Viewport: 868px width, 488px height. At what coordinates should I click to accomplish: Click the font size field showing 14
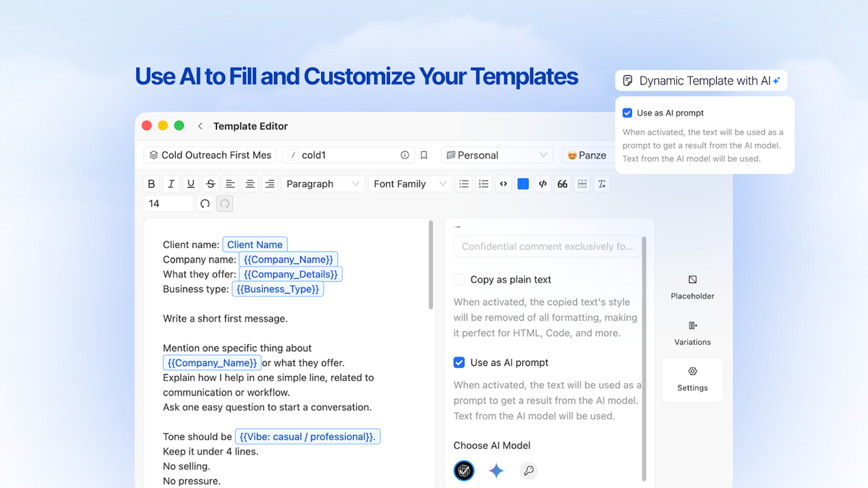pyautogui.click(x=168, y=203)
